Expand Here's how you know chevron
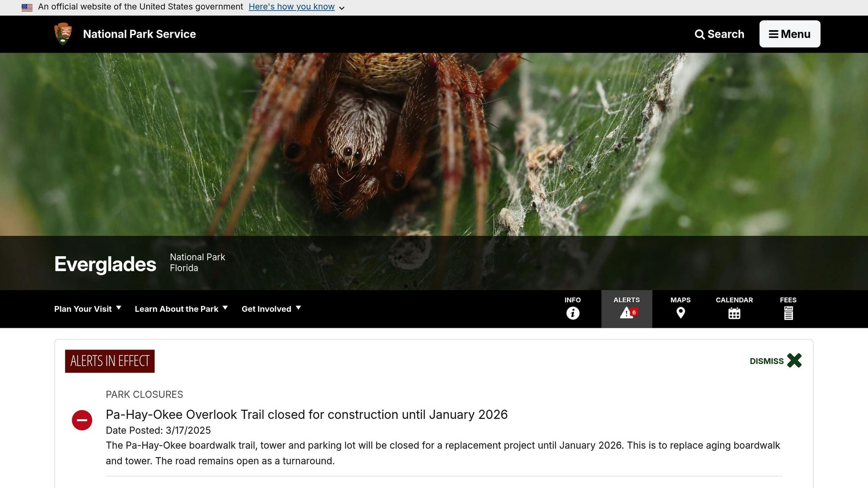868x488 pixels. [x=342, y=8]
